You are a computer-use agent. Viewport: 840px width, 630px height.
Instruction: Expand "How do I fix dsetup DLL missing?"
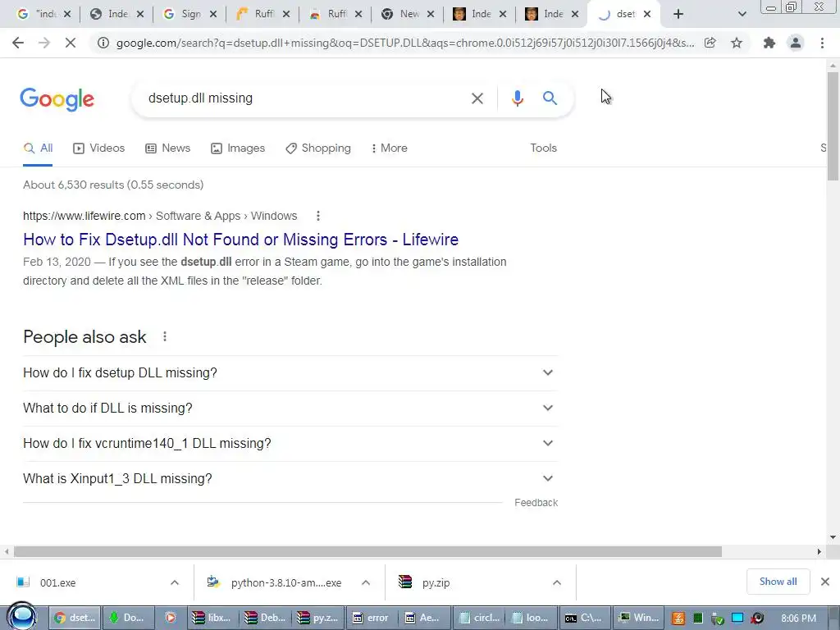click(x=290, y=373)
